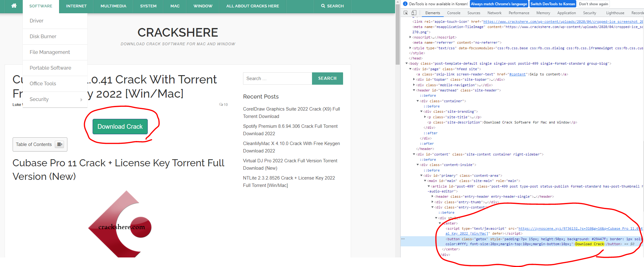644x267 pixels.
Task: Toggle the Table of Contents list icon
Action: (59, 144)
